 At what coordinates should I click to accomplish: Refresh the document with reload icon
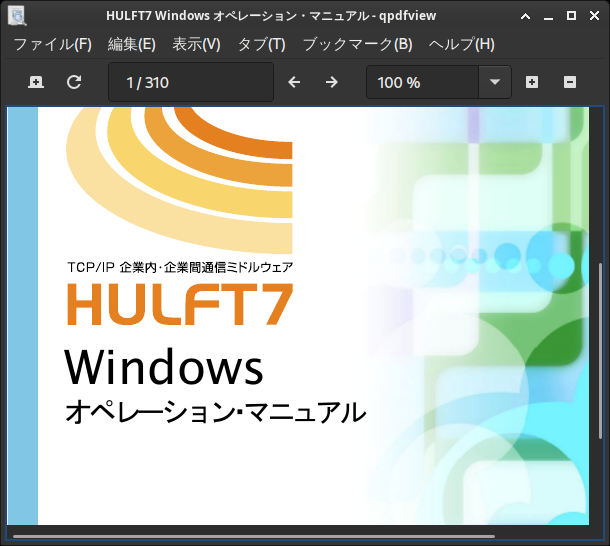(74, 82)
